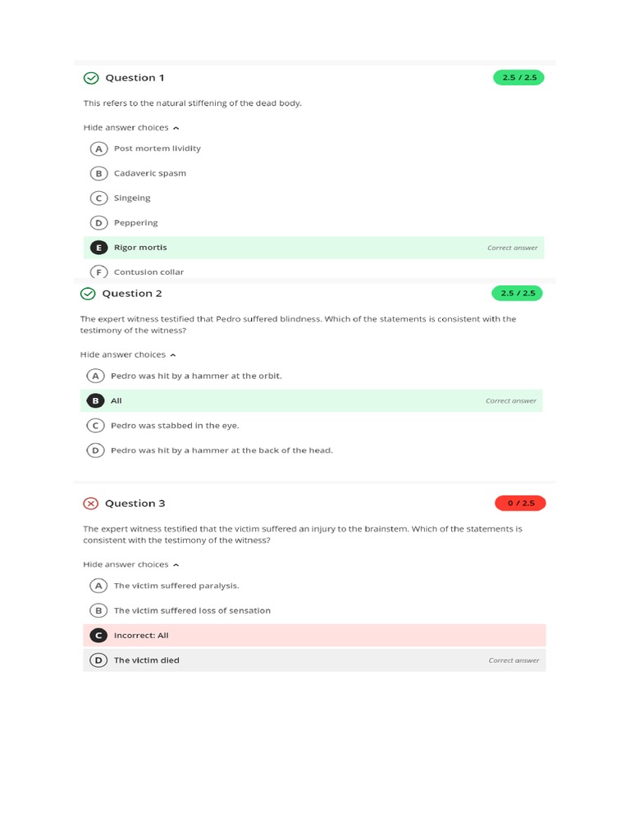
Task: Click the red 0 / 2.5 score badge
Action: [x=520, y=503]
